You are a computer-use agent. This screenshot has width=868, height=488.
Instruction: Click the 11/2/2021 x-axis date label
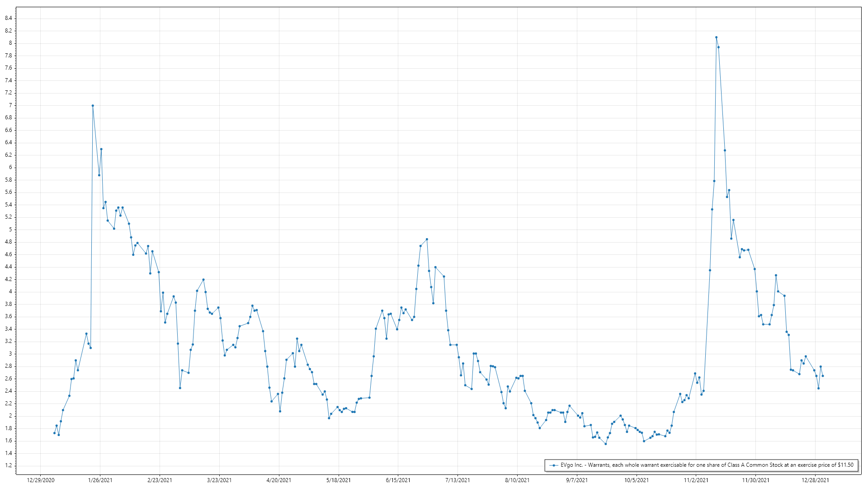pyautogui.click(x=696, y=480)
